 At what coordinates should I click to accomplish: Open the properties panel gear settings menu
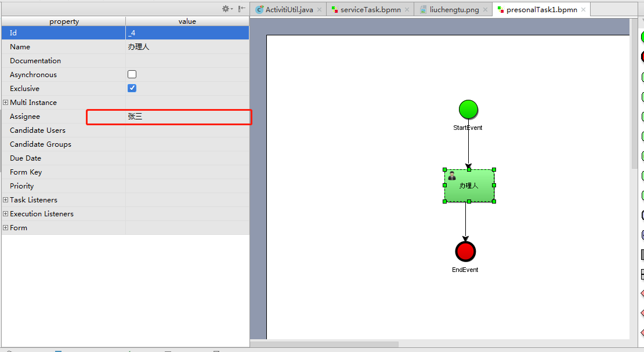(227, 9)
